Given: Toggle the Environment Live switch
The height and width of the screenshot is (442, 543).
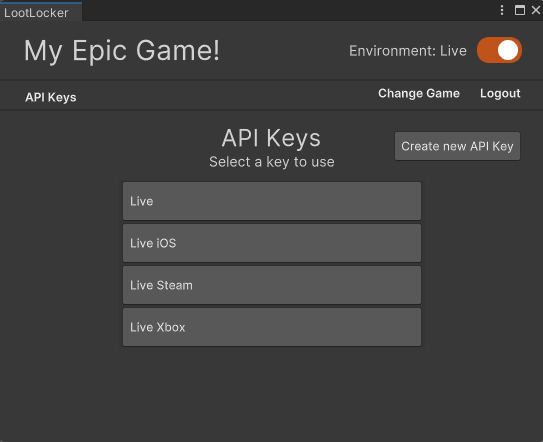Looking at the screenshot, I should pyautogui.click(x=499, y=50).
